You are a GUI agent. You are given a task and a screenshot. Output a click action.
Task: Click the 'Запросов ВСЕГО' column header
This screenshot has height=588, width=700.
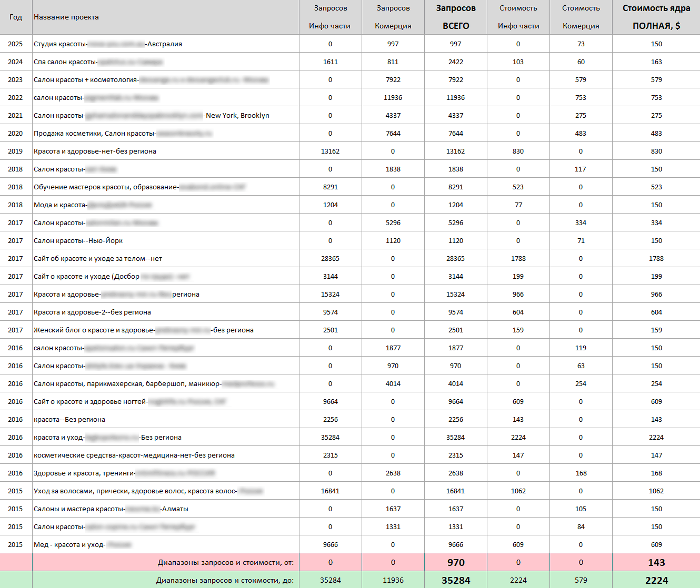456,17
